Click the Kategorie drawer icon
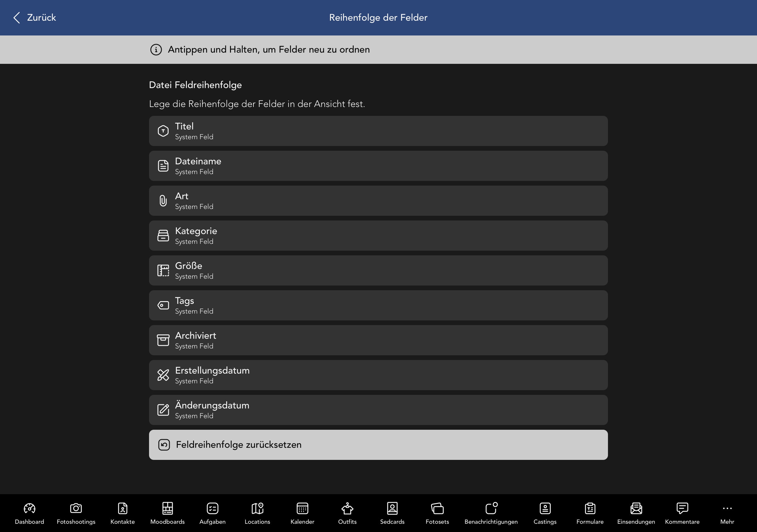The height and width of the screenshot is (532, 757). click(163, 236)
